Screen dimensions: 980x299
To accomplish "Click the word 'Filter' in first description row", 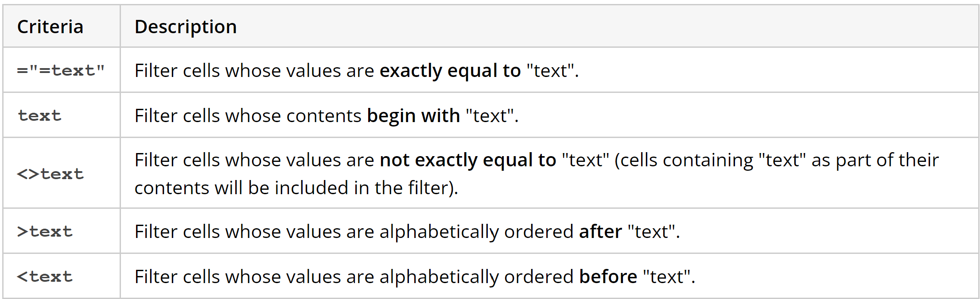I will [x=156, y=71].
